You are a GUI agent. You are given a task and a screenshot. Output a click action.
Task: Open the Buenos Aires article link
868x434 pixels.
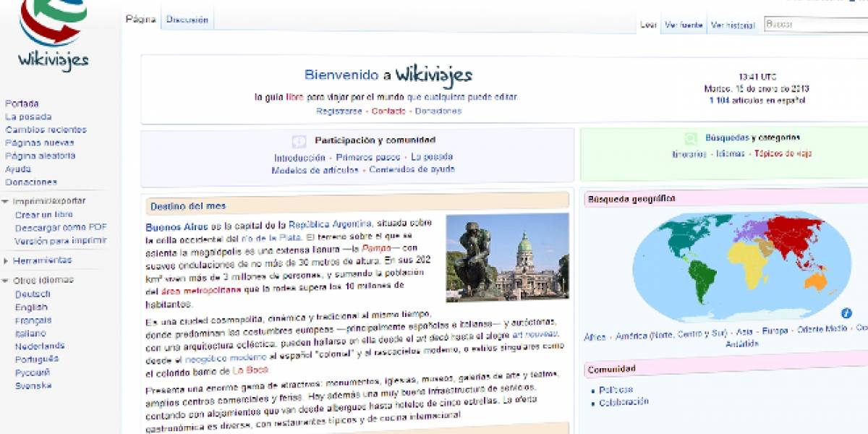[x=175, y=226]
